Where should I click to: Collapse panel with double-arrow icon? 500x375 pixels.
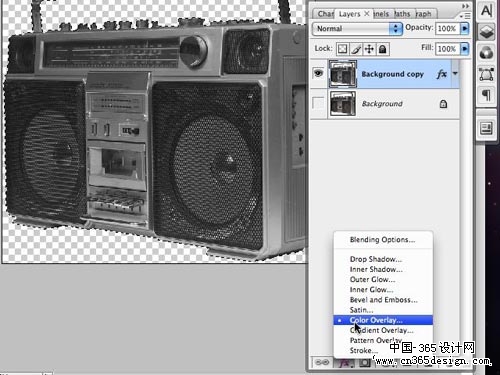465,6
